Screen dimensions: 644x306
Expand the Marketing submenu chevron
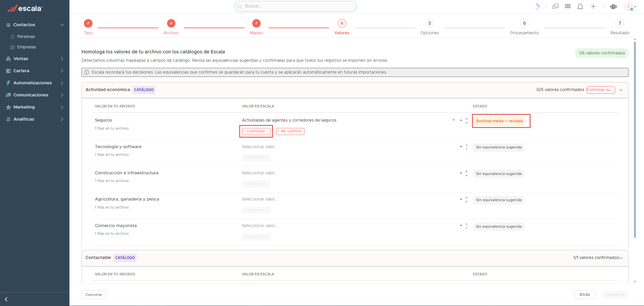[x=62, y=107]
